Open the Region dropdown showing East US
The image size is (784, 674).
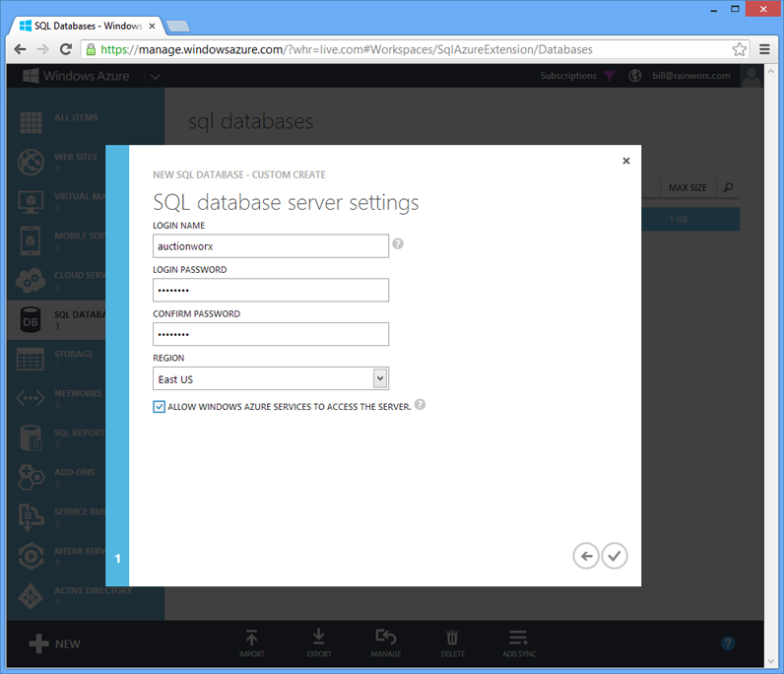271,378
